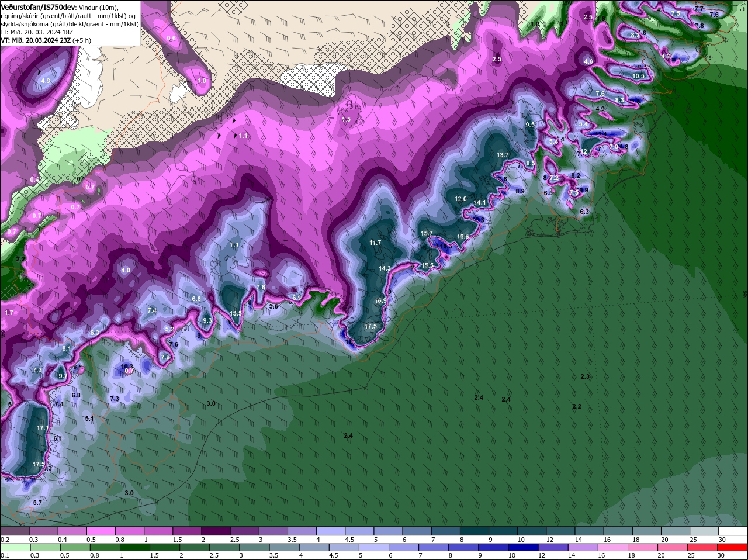The width and height of the screenshot is (748, 560).
Task: Click the 0.6 value label on the map
Action: point(171,38)
